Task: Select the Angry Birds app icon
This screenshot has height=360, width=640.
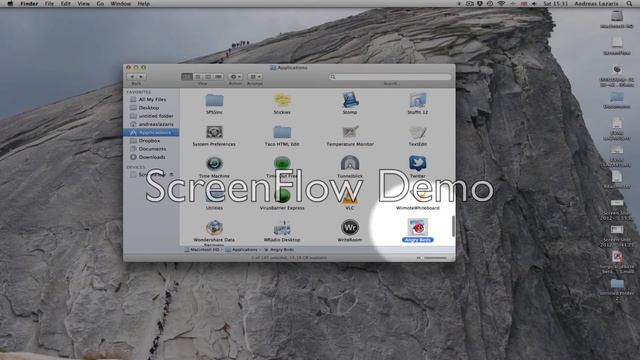Action: tap(418, 227)
